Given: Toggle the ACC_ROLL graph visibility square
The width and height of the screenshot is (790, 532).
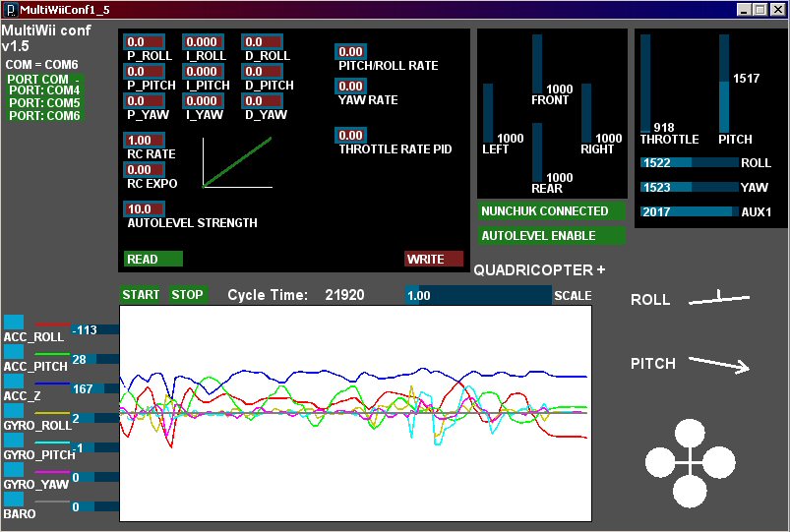Looking at the screenshot, I should point(14,322).
